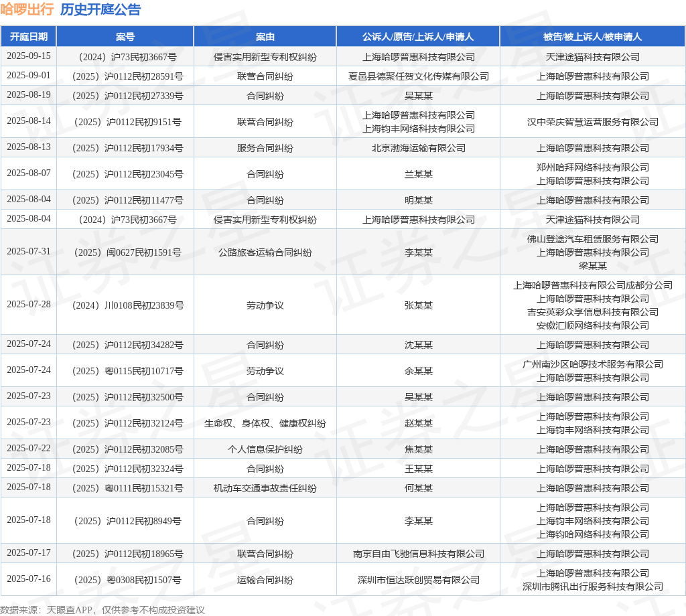Click case number (2025)沪0112民初8949号

coord(127,521)
